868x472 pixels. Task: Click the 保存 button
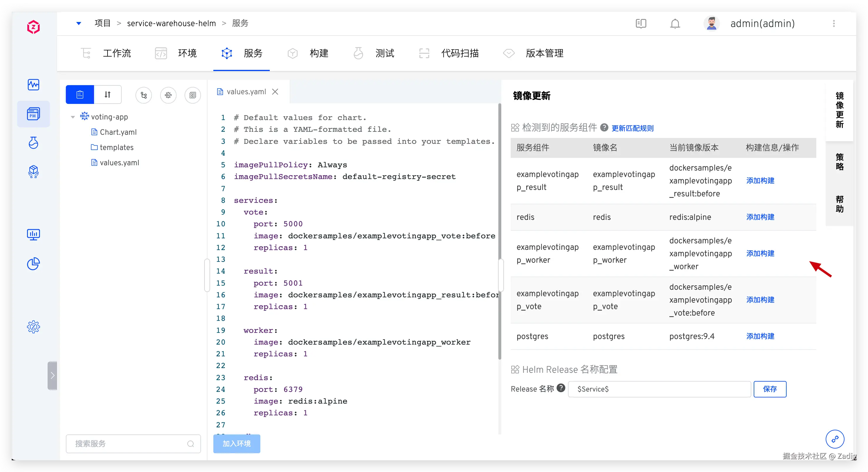click(770, 389)
